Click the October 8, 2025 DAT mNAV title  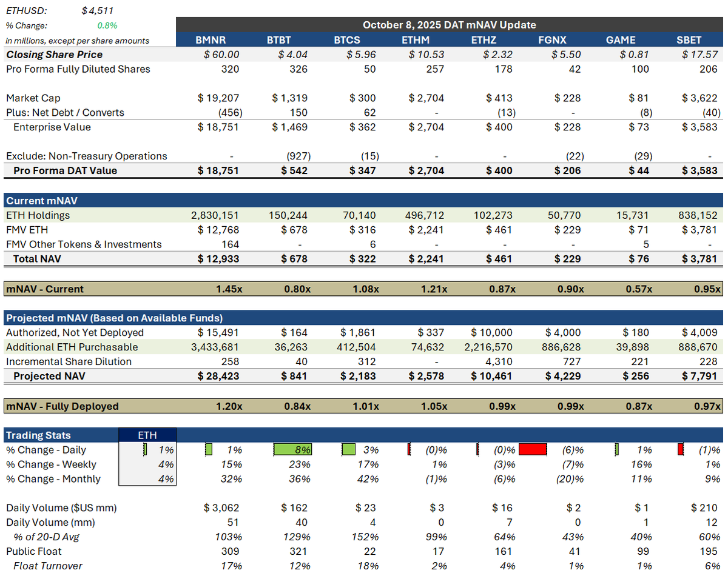pyautogui.click(x=449, y=25)
